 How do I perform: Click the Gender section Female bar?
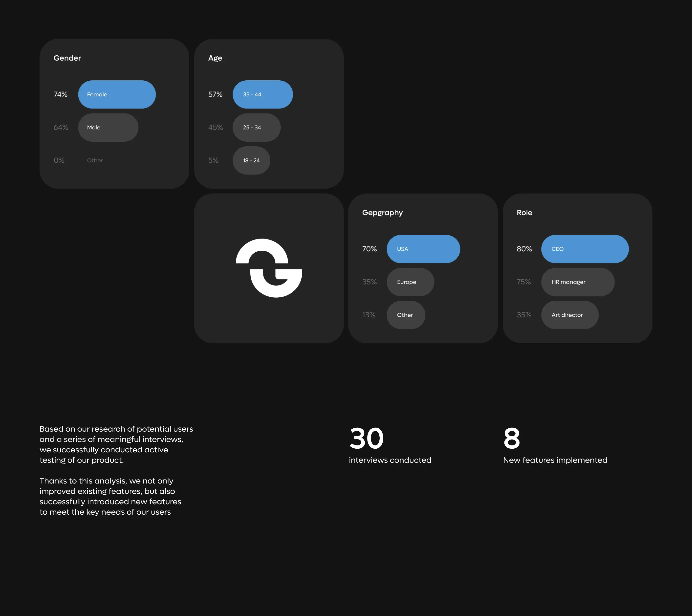point(117,94)
